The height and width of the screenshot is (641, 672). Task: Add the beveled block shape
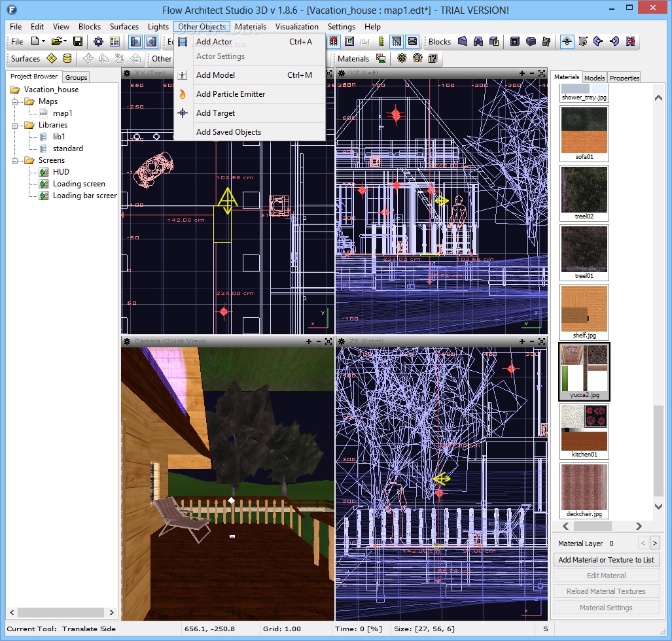pos(531,42)
